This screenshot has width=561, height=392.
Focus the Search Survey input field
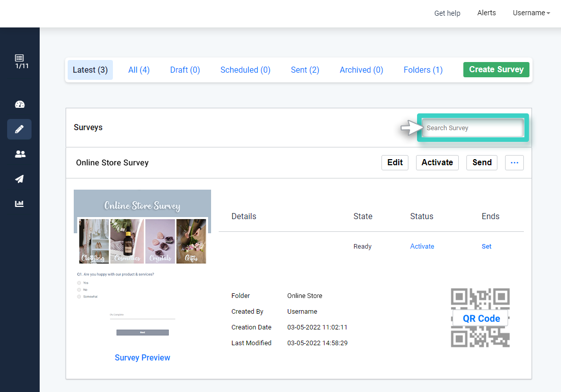click(x=473, y=128)
